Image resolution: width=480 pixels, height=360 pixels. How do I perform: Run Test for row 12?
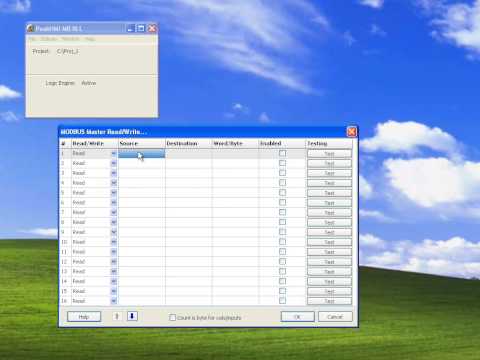[329, 262]
